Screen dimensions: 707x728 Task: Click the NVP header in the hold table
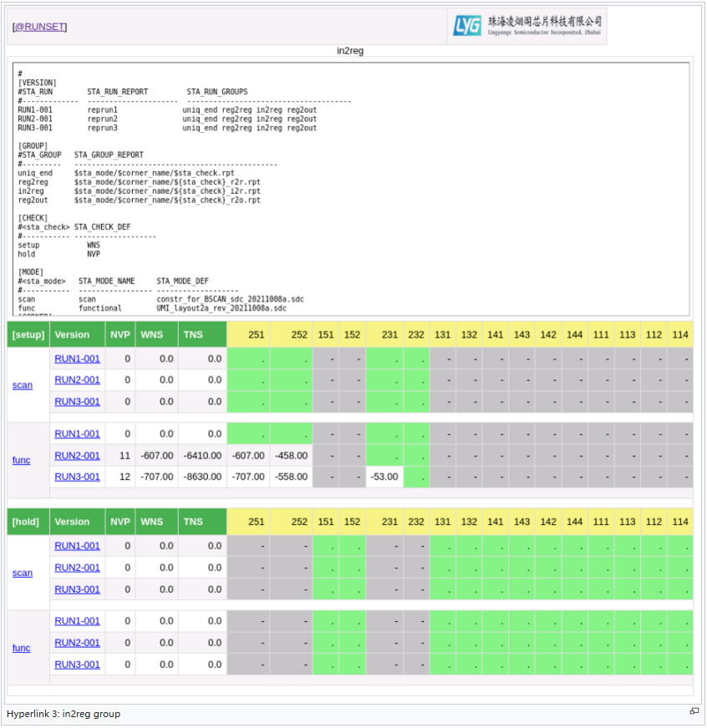pyautogui.click(x=120, y=522)
